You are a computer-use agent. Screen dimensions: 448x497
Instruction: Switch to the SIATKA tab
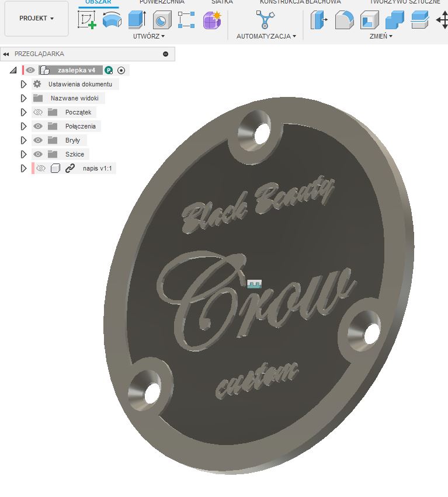point(222,2)
